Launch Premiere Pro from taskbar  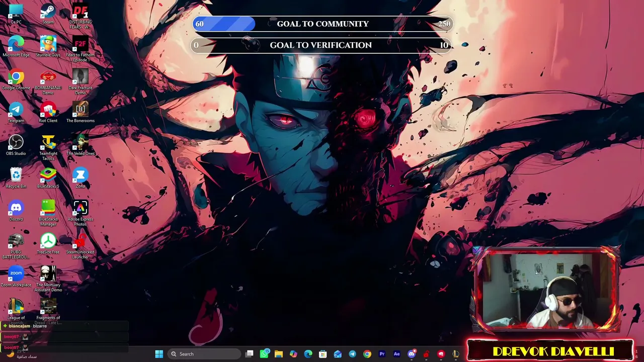click(382, 354)
